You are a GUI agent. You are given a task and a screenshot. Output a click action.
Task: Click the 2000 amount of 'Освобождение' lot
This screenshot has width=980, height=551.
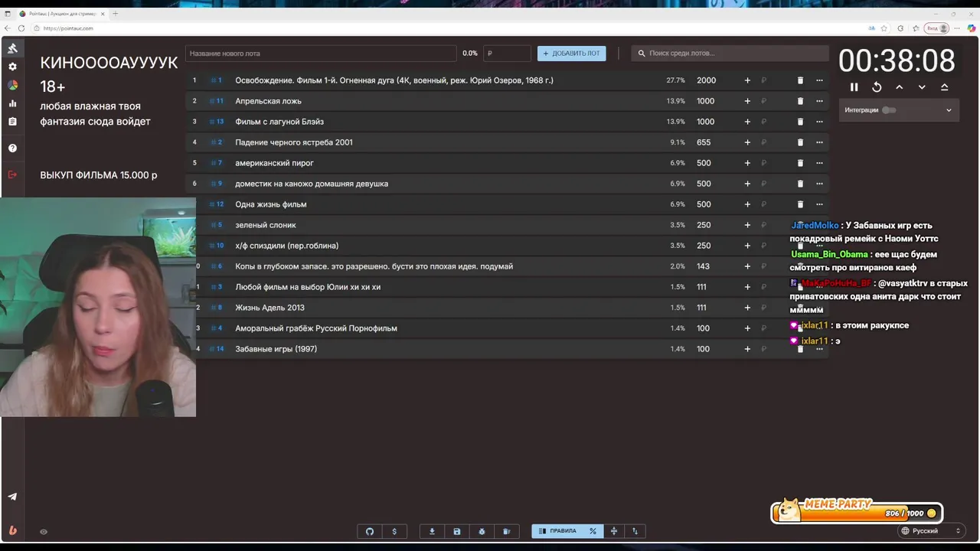coord(706,80)
